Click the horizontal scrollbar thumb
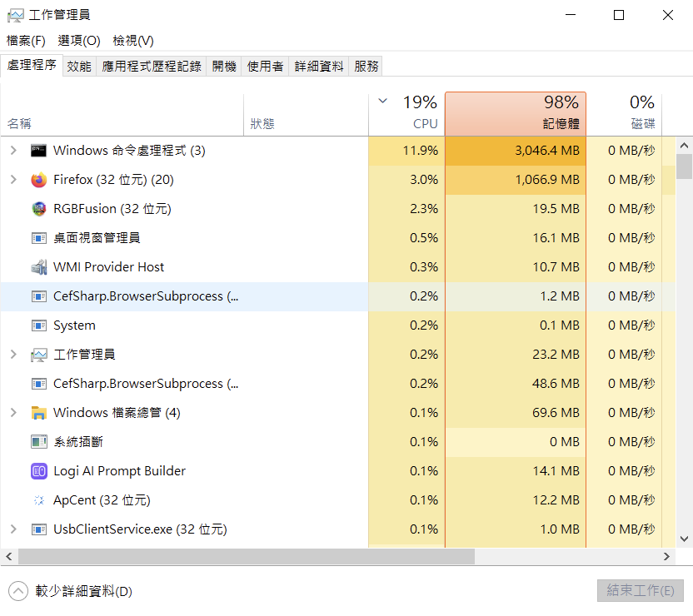The width and height of the screenshot is (693, 616). click(247, 556)
